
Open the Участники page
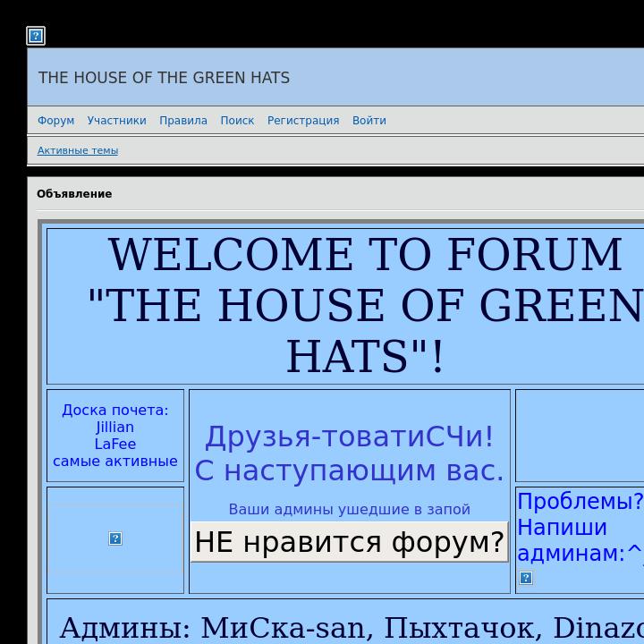pyautogui.click(x=116, y=121)
